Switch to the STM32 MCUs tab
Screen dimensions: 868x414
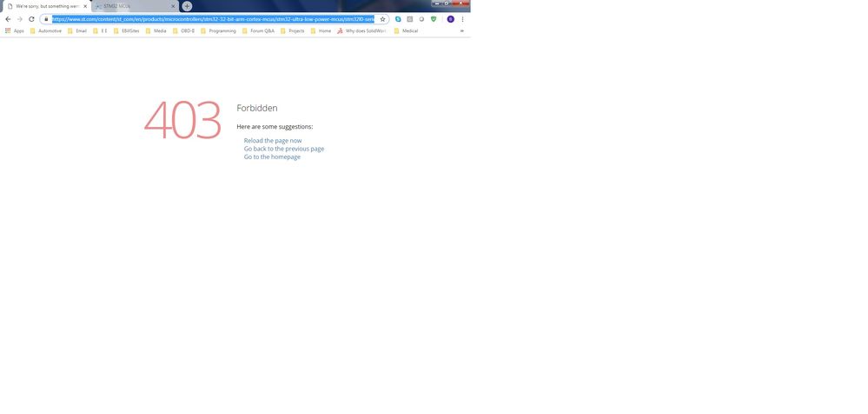(135, 6)
